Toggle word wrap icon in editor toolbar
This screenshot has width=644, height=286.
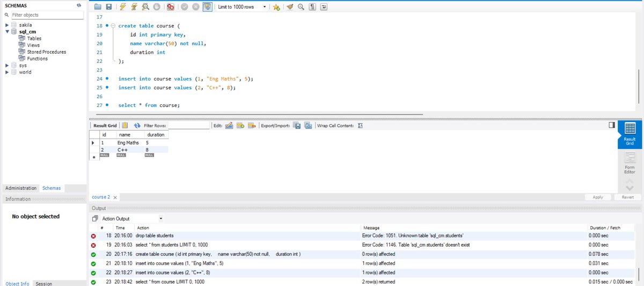[324, 7]
